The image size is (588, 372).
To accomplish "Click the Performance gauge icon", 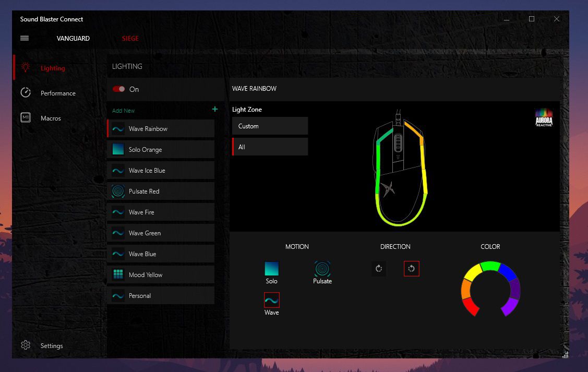I will tap(26, 93).
